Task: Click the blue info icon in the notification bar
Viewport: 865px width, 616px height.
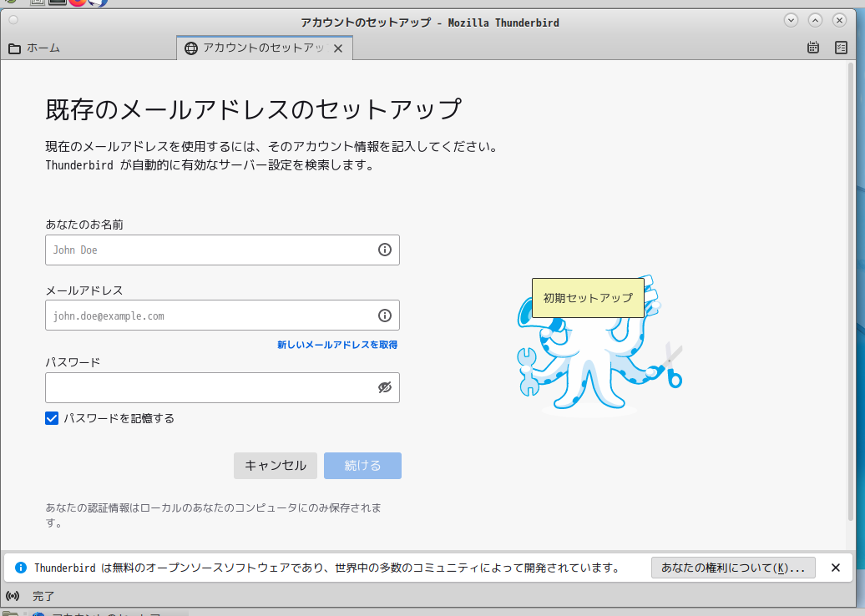Action: pyautogui.click(x=21, y=568)
